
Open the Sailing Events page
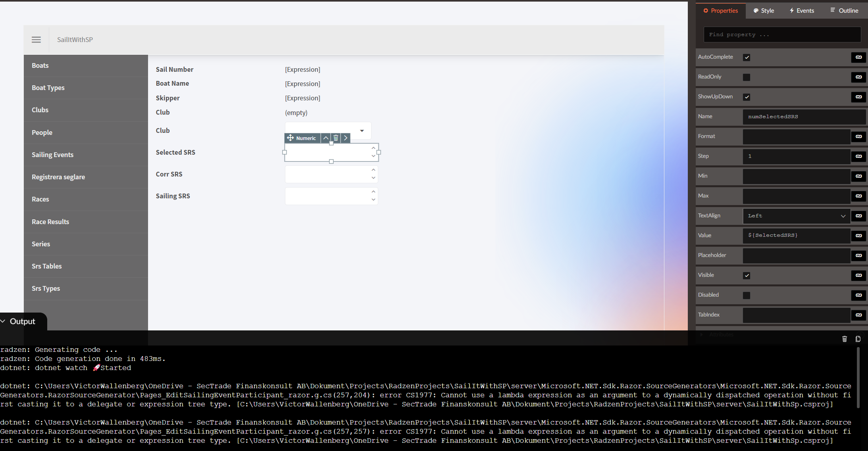(x=52, y=155)
